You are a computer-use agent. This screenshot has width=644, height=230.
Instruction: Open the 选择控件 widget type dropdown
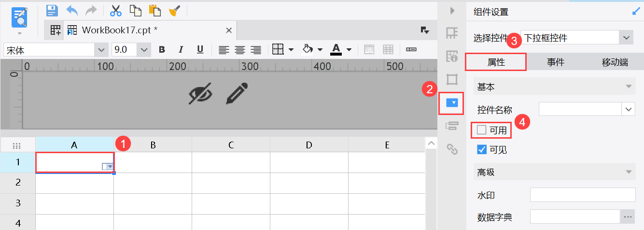[x=626, y=37]
